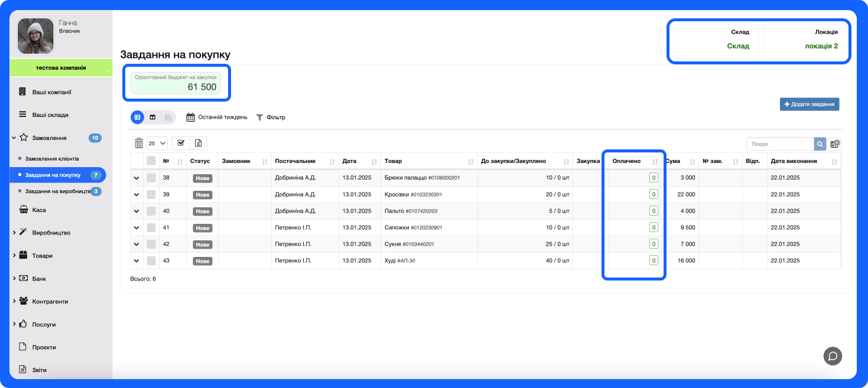Go to Каса in the sidebar

pos(38,210)
